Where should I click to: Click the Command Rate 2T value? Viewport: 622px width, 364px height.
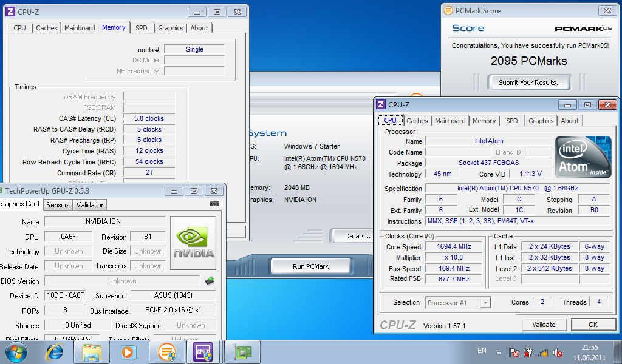pyautogui.click(x=149, y=172)
